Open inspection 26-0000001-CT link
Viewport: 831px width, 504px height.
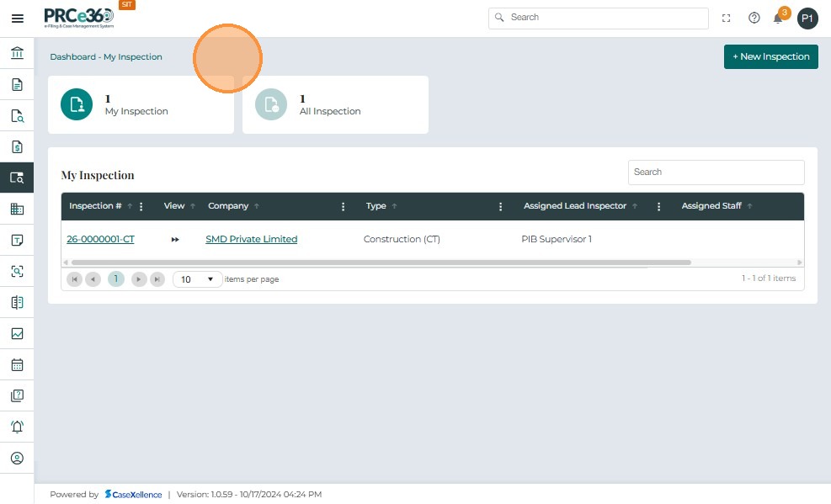click(101, 239)
